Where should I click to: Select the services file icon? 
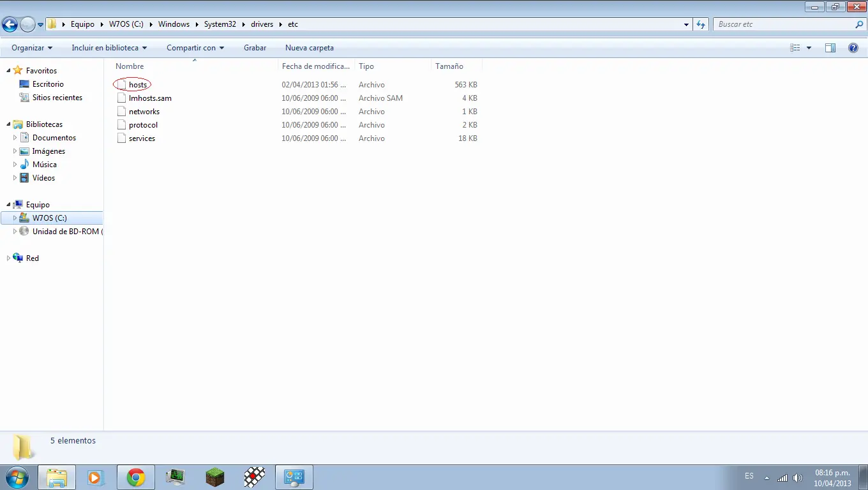pos(121,138)
